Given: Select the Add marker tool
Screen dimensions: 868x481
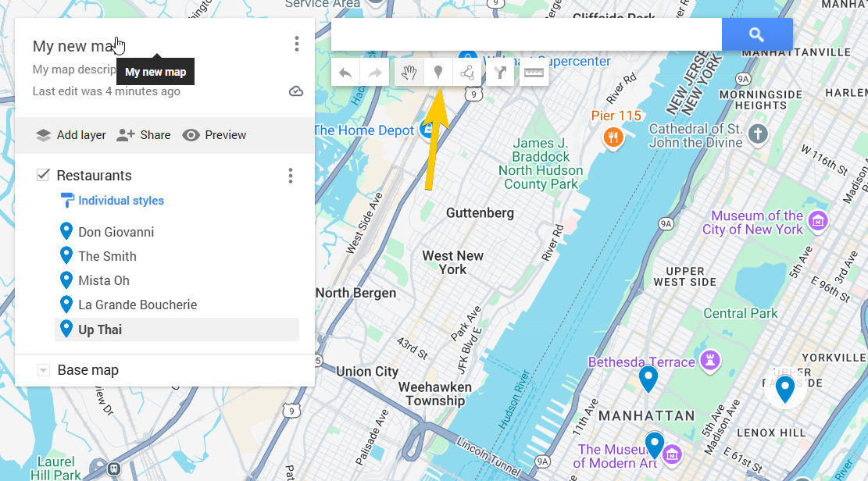Looking at the screenshot, I should click(x=438, y=71).
